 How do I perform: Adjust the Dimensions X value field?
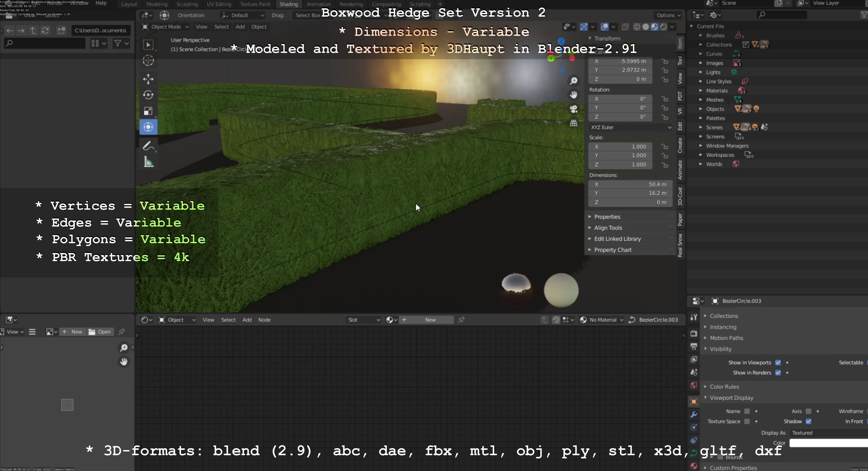pyautogui.click(x=630, y=185)
